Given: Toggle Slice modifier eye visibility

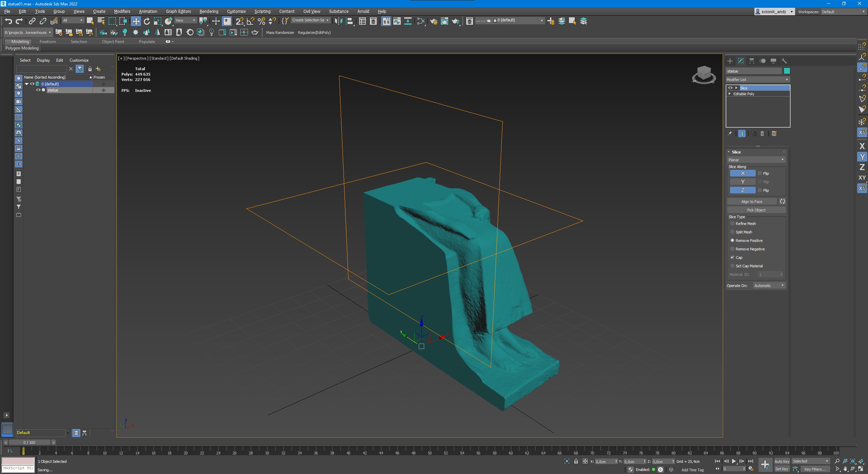Looking at the screenshot, I should coord(730,88).
